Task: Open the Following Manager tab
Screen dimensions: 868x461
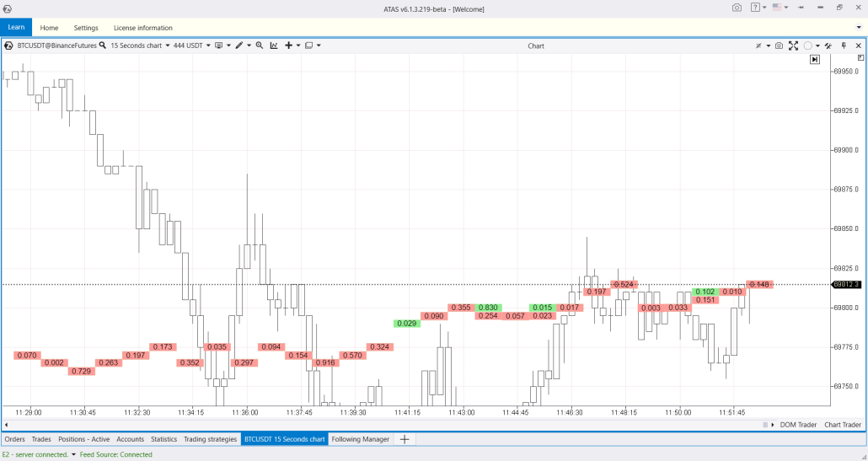Action: [361, 439]
